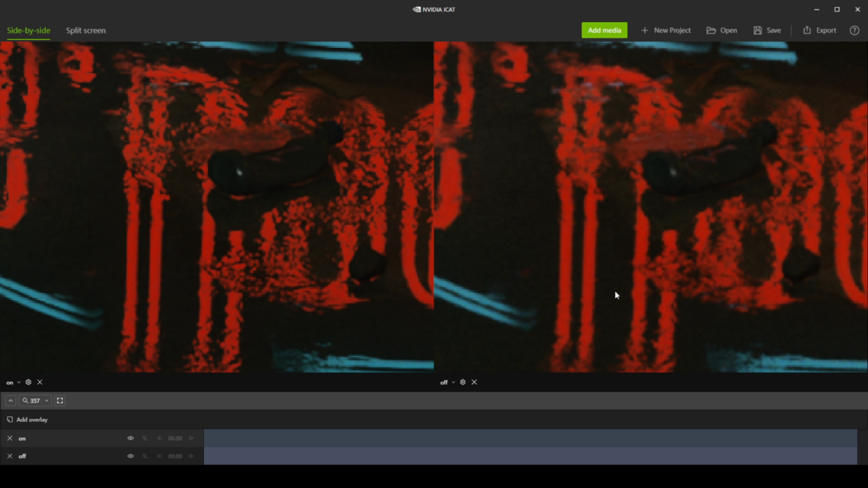The height and width of the screenshot is (488, 868).
Task: Expand the "off" media dropdown in right panel
Action: (453, 383)
